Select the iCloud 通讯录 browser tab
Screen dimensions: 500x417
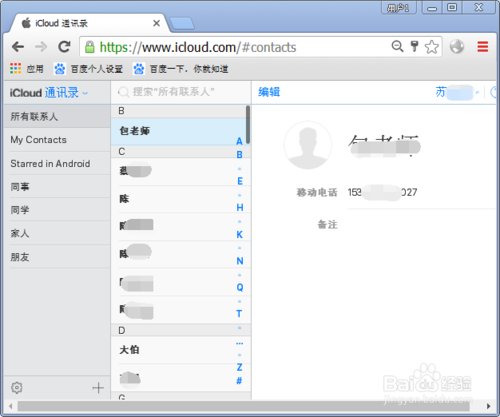[x=88, y=23]
